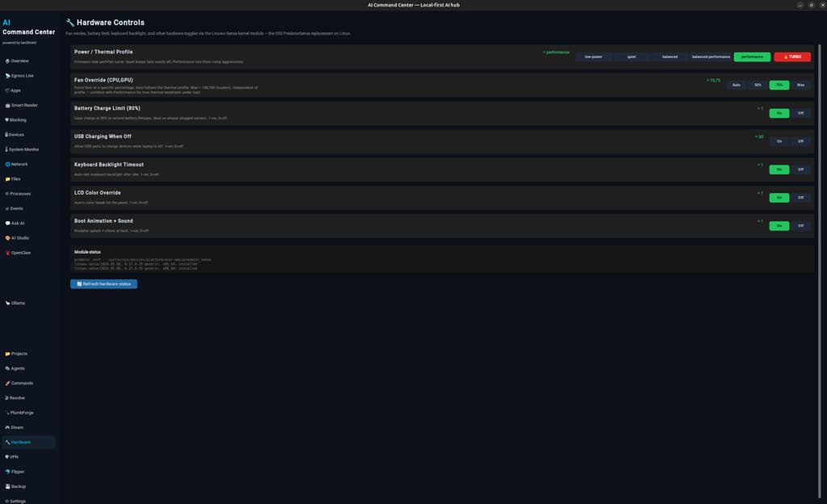
Task: Turn Boot Animation + Sound Off
Action: [800, 226]
